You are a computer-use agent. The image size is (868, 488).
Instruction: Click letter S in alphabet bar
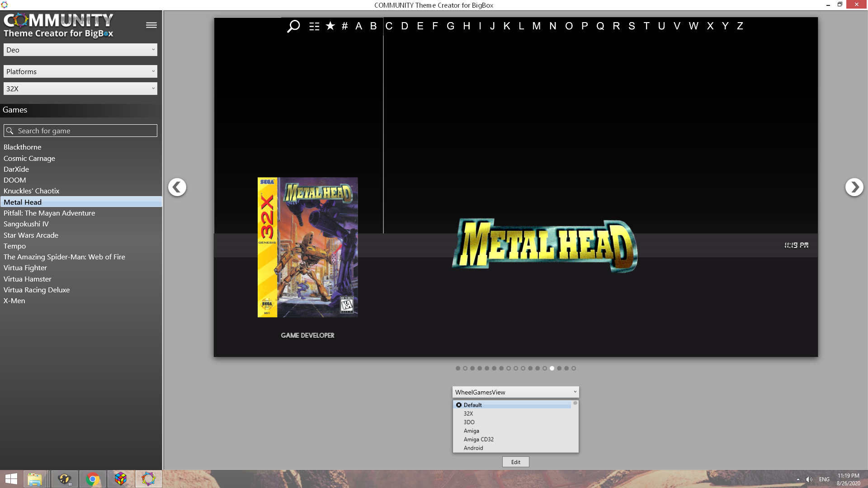[632, 26]
